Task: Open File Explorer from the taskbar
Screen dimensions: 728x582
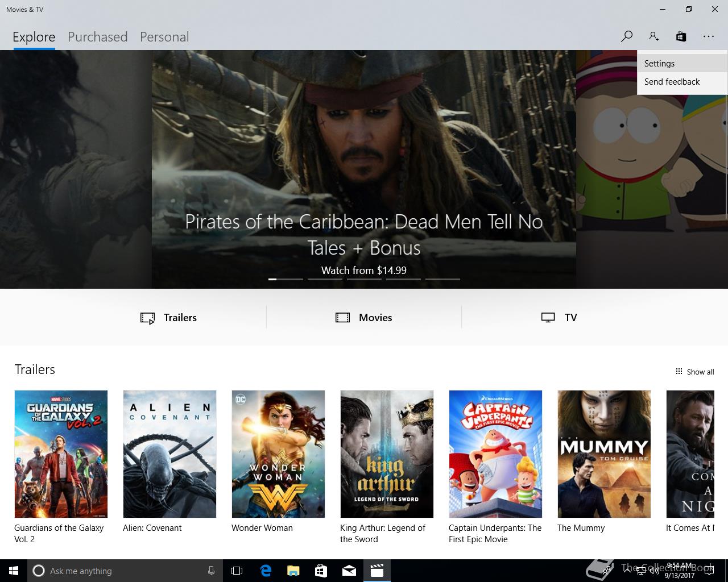Action: (293, 571)
